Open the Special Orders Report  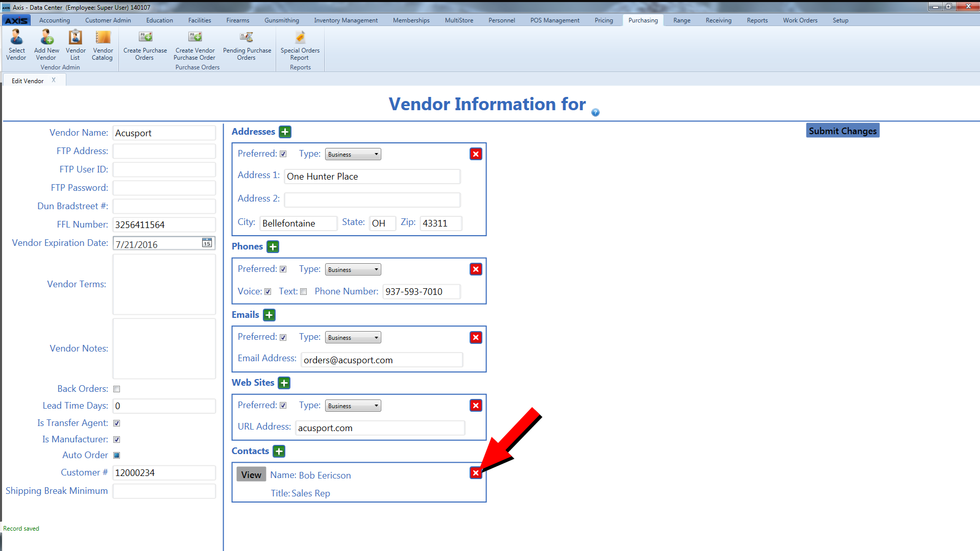coord(300,45)
